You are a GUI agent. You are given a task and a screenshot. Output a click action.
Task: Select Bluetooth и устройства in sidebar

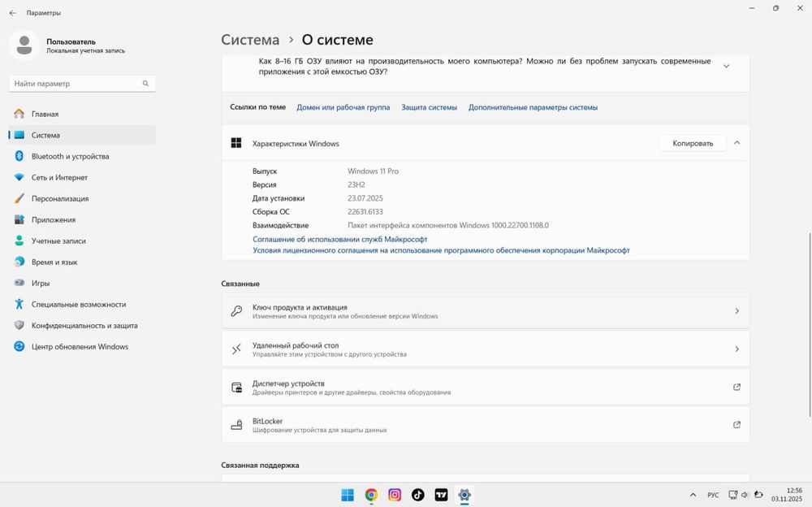(x=82, y=156)
